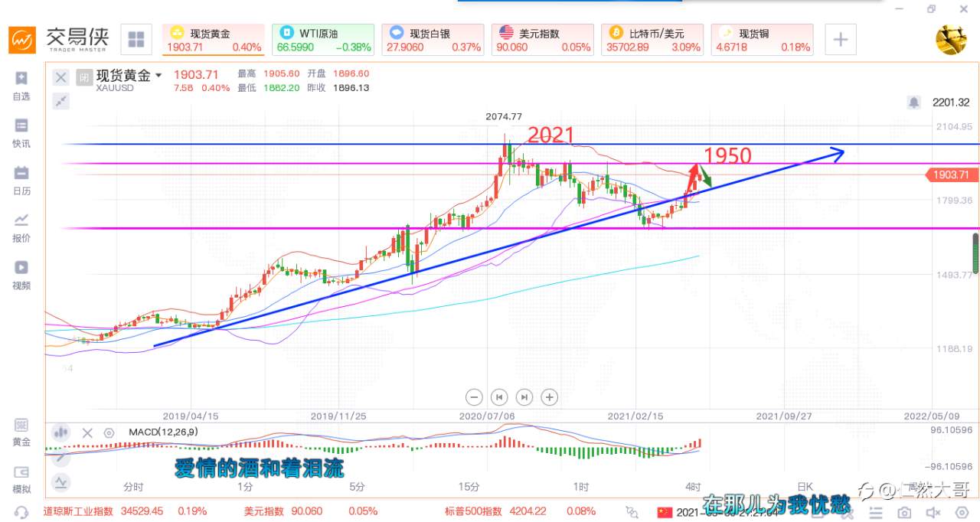Click the closed-market 闭 status badge
The image size is (980, 522).
[x=83, y=77]
